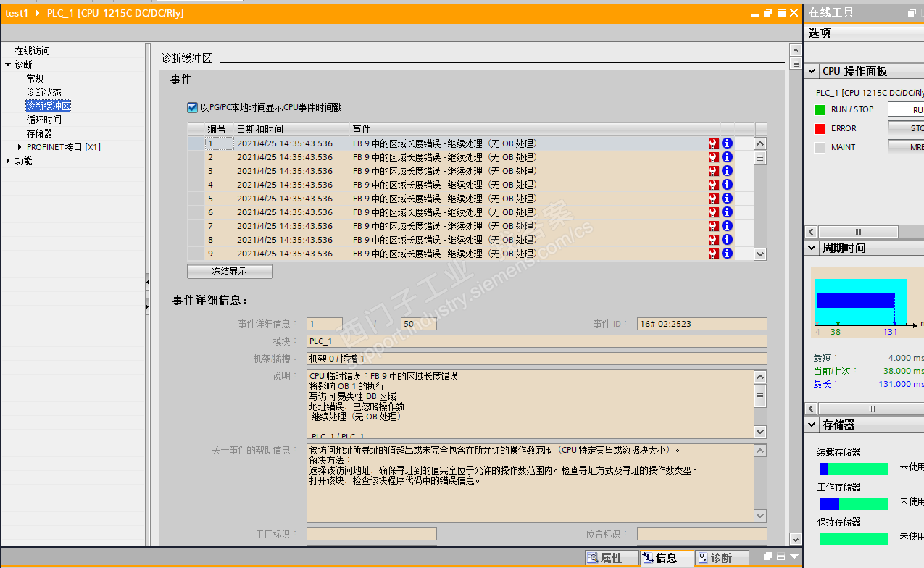Screen dimensions: 924x568
Task: Click red wrench icon in event row 5
Action: click(x=714, y=199)
